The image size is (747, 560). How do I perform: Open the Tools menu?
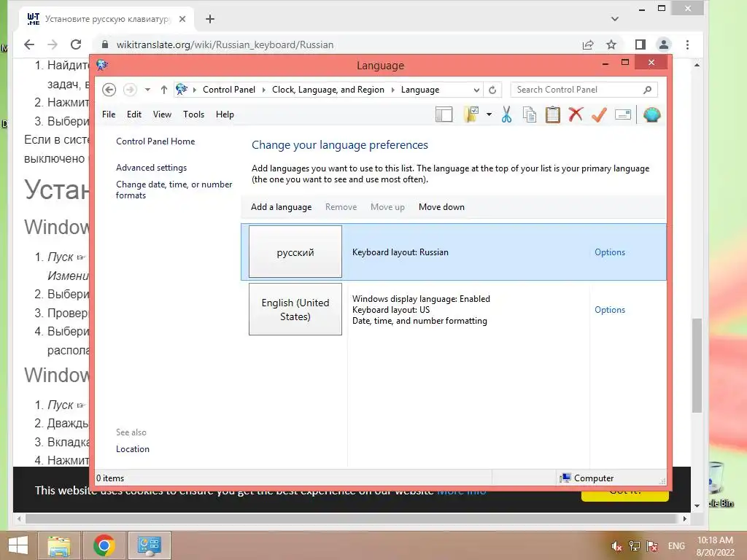(193, 114)
